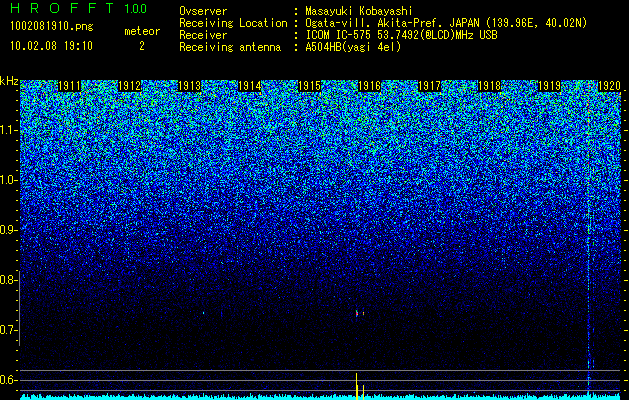Click the Receiver field label
The width and height of the screenshot is (629, 400).
(203, 35)
